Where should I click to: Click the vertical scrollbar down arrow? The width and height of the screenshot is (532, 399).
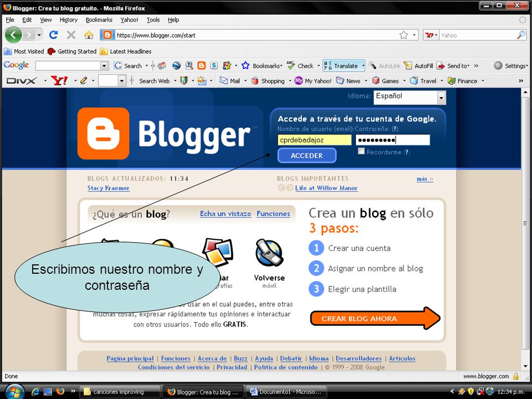[525, 366]
